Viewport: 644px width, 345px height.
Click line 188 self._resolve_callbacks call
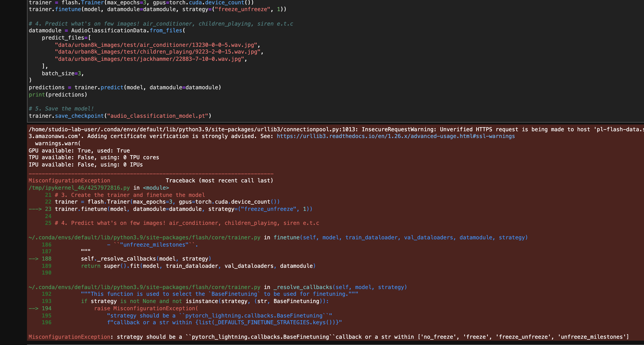click(146, 258)
